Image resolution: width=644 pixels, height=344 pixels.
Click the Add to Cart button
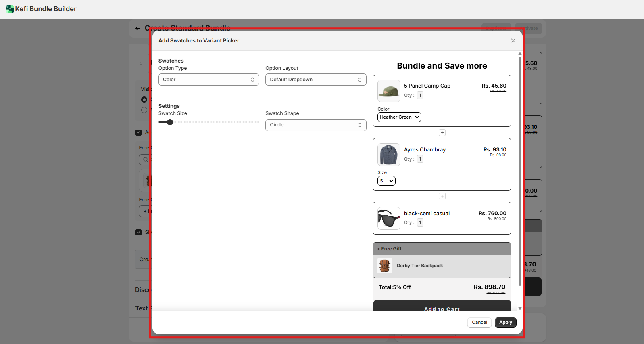442,306
